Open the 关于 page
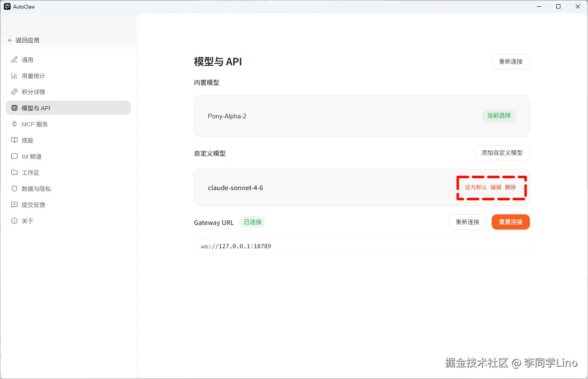Viewport: 588px width, 379px height. 68,221
